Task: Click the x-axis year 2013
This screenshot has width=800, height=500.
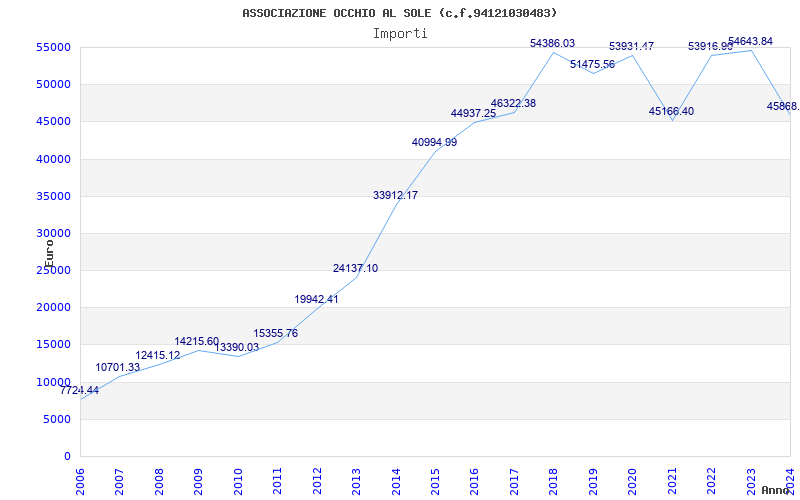Action: pos(356,481)
